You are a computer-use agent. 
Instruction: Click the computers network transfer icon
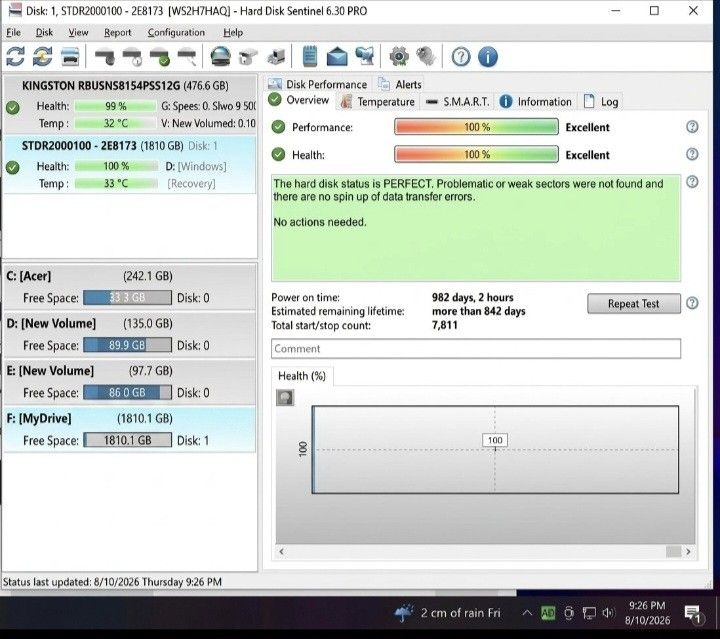click(x=365, y=57)
